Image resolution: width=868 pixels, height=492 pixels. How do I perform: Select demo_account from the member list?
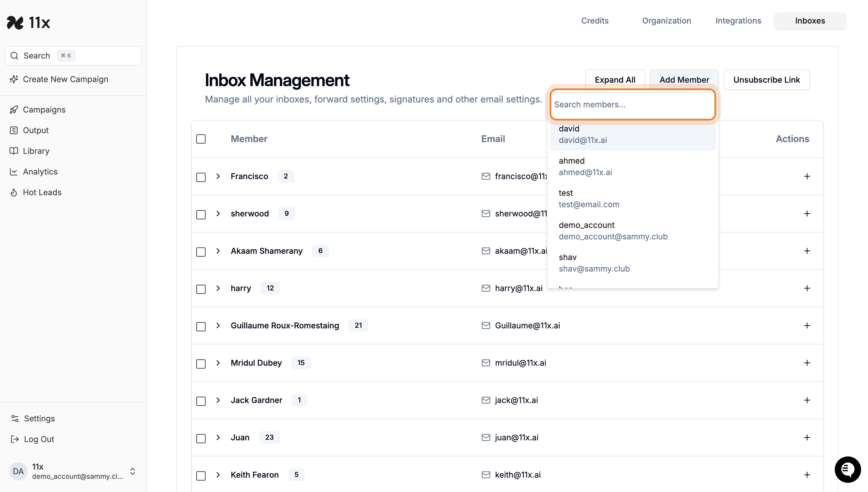tap(633, 231)
